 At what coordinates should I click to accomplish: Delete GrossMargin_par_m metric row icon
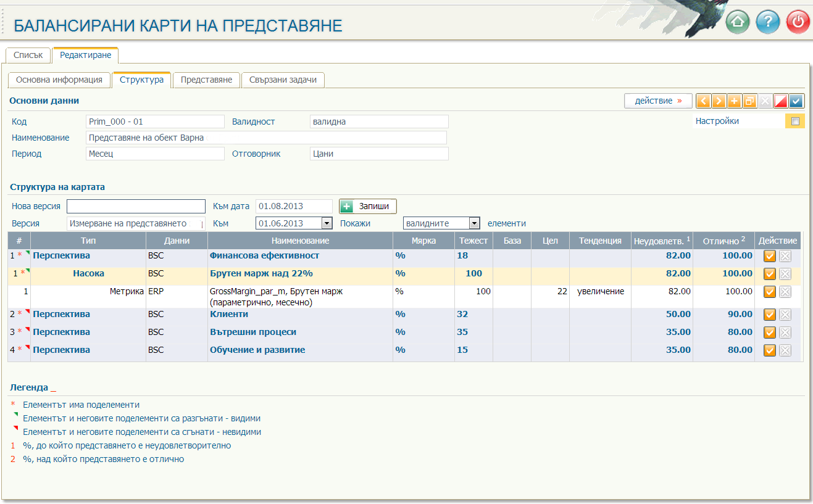tap(785, 292)
